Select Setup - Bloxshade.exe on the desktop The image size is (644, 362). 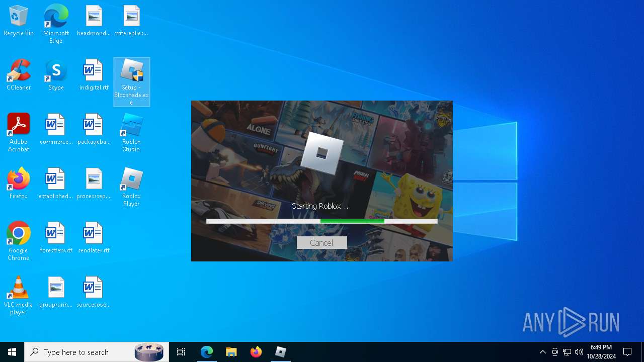[x=131, y=82]
